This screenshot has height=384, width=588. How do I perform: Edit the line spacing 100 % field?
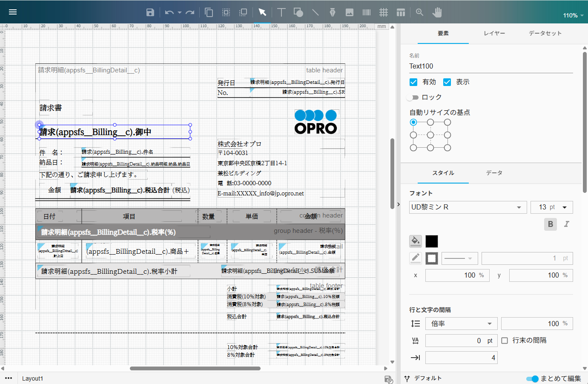[537, 324]
